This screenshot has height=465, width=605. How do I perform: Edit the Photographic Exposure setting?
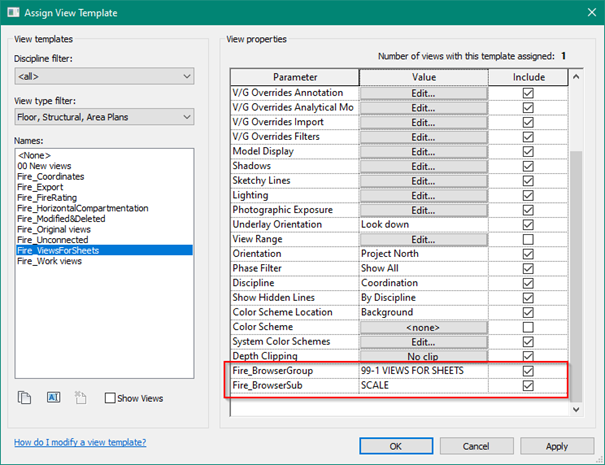click(x=423, y=210)
